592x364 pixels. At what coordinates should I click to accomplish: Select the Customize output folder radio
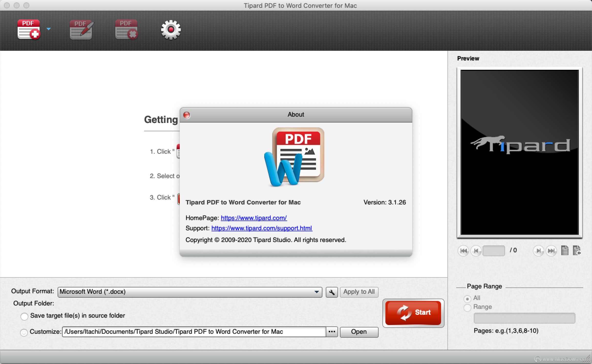24,332
